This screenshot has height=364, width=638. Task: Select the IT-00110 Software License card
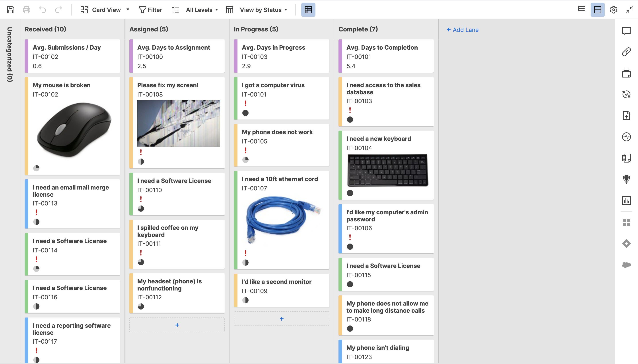pos(177,194)
